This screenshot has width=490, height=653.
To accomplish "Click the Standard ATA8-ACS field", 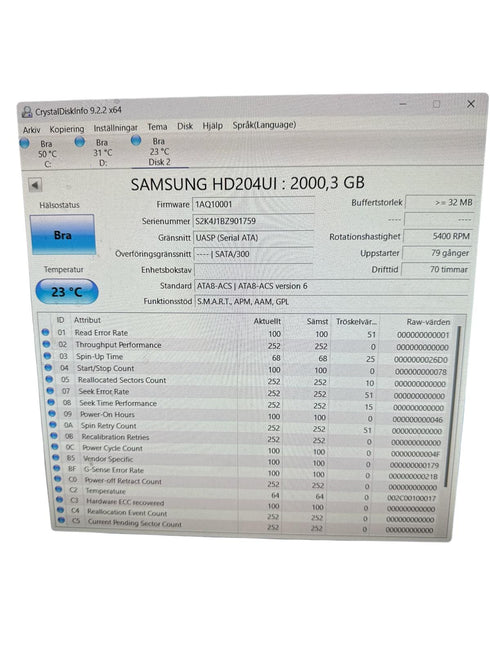I will 332,286.
